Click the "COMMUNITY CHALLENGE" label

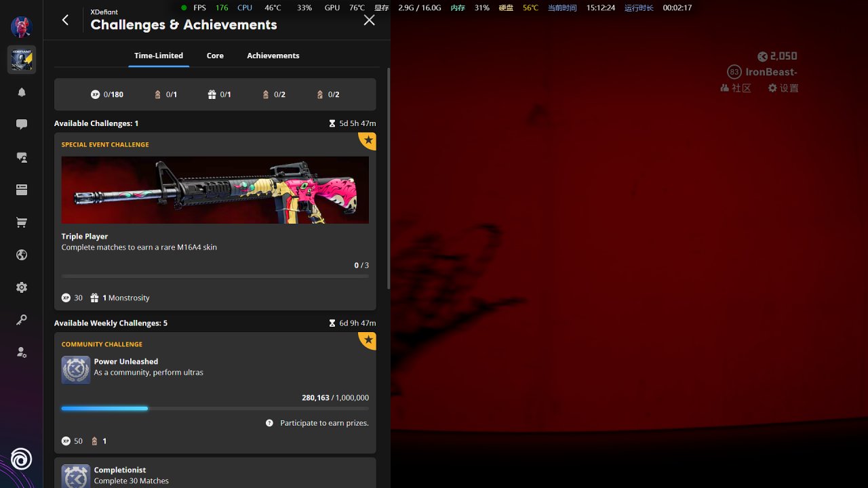(x=102, y=344)
